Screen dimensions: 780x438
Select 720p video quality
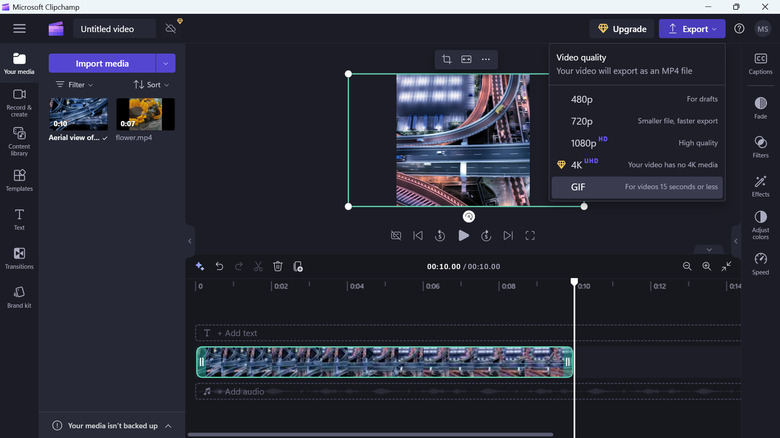point(637,121)
